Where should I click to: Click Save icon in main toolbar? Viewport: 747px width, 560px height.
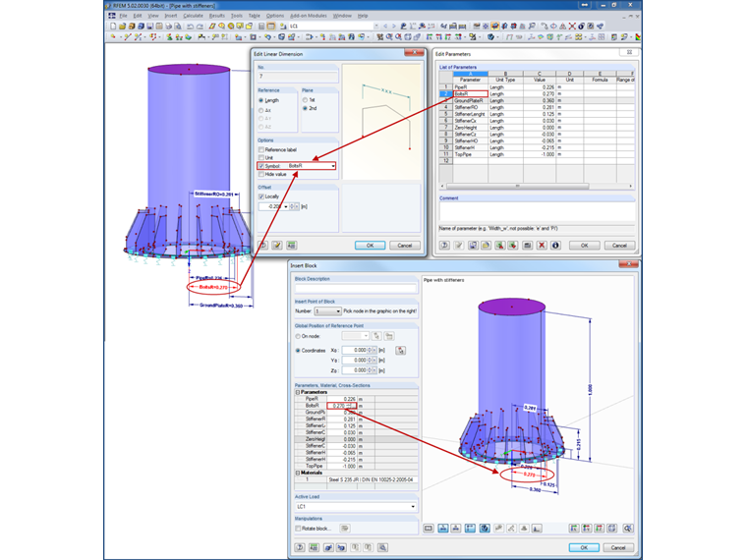[x=150, y=27]
